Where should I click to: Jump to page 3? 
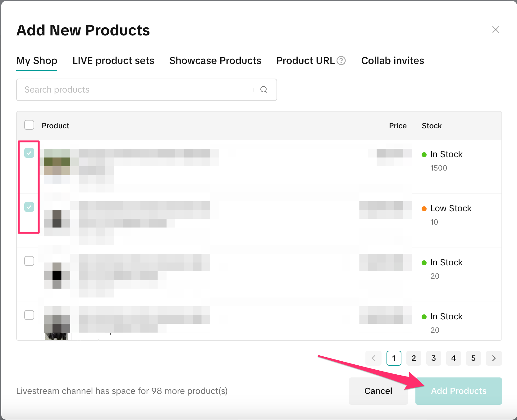click(x=434, y=358)
